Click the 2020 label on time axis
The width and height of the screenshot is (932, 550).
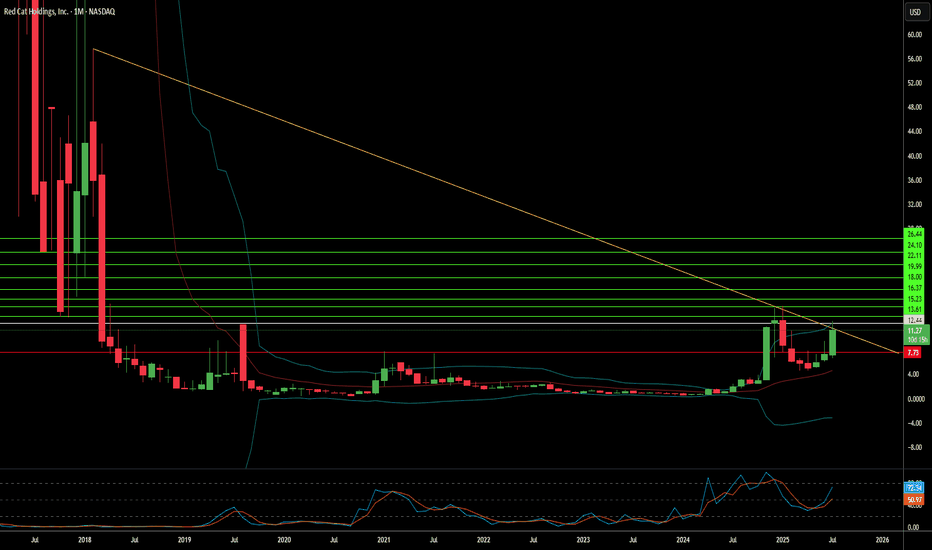click(x=284, y=540)
